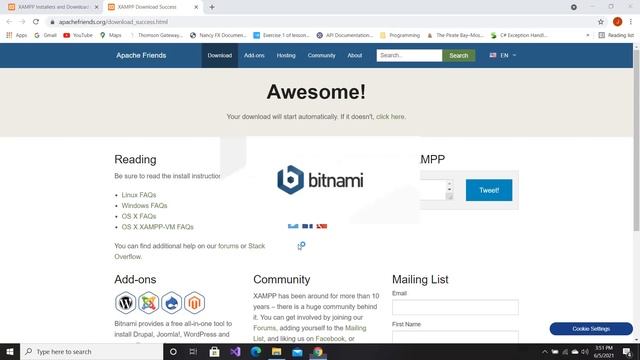The height and width of the screenshot is (360, 640).
Task: Open the Forums link in Community section
Action: click(264, 328)
